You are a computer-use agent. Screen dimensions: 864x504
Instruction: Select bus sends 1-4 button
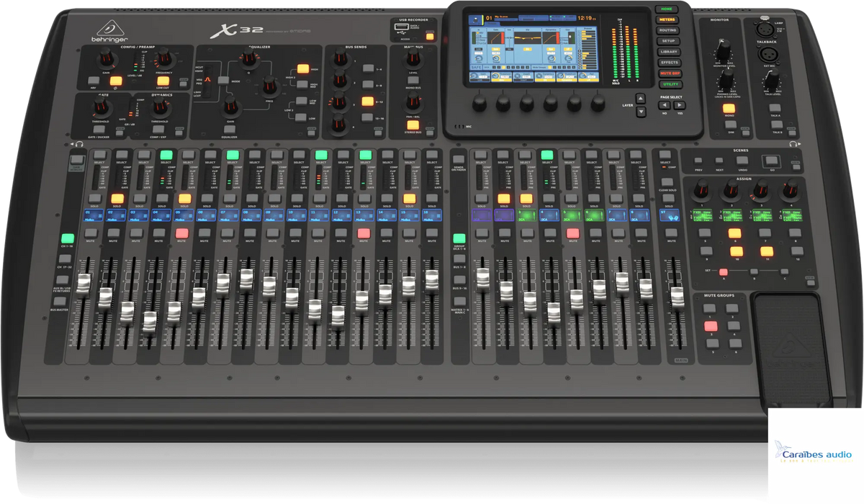click(368, 70)
